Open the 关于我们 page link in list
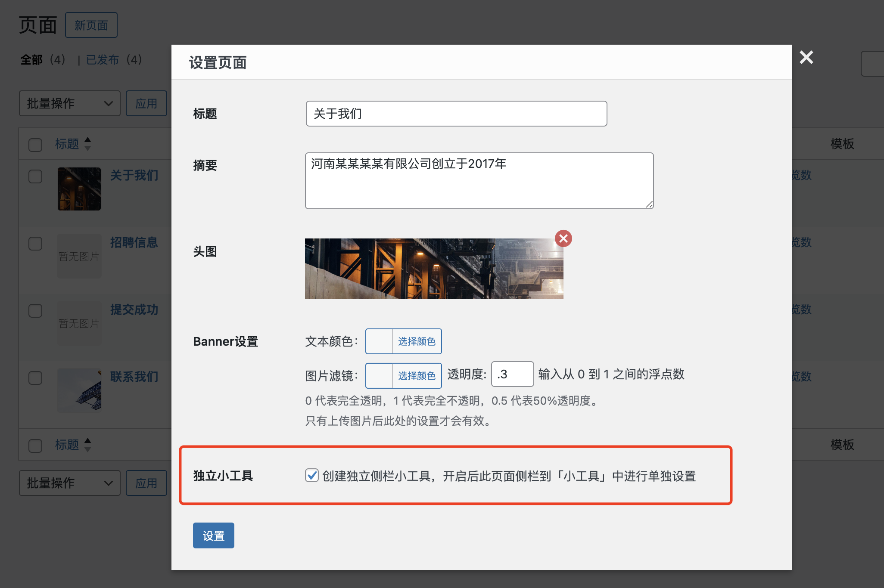The width and height of the screenshot is (884, 588). pos(134,175)
